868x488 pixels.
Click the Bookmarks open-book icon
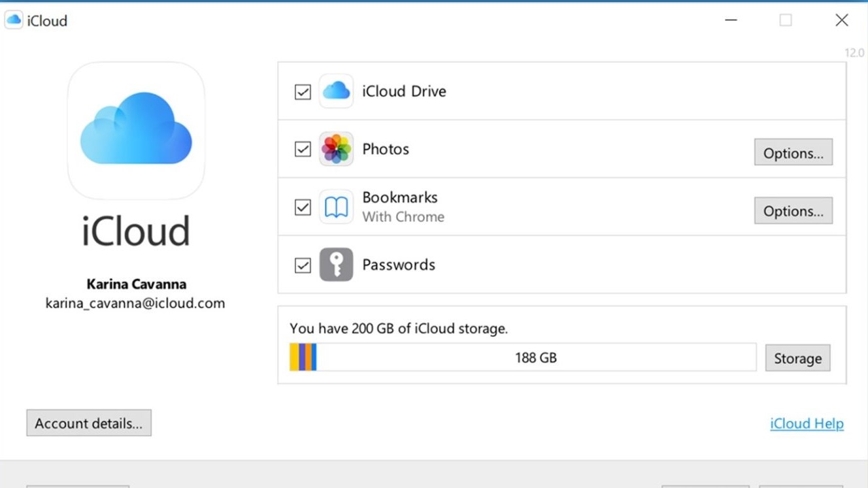click(x=336, y=207)
